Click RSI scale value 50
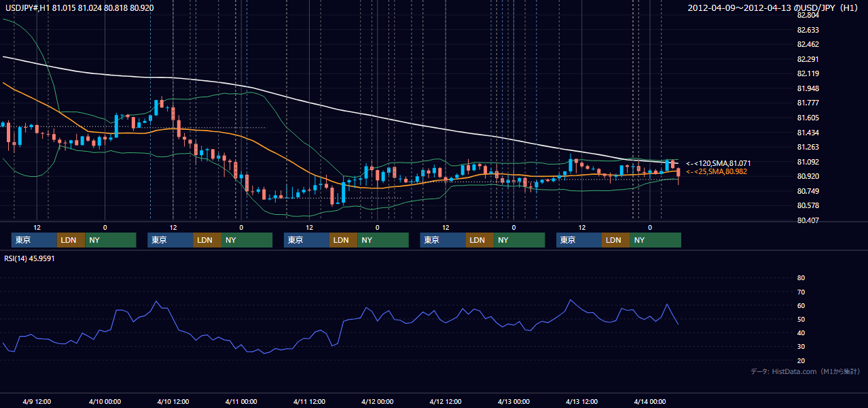 point(801,320)
